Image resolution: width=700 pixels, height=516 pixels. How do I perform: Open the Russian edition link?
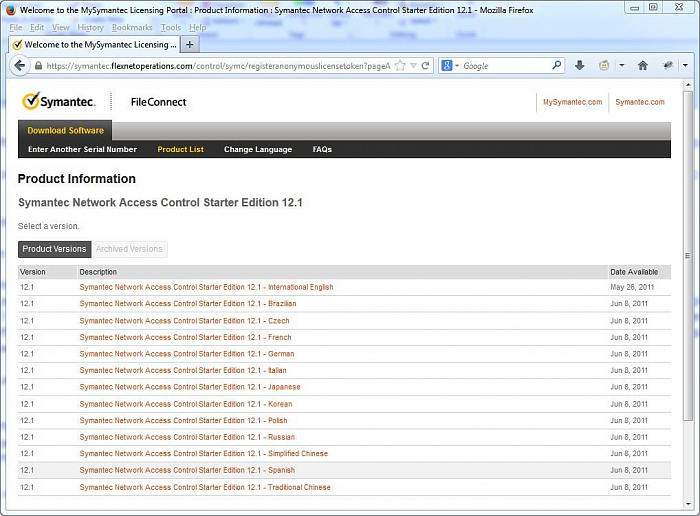click(187, 437)
